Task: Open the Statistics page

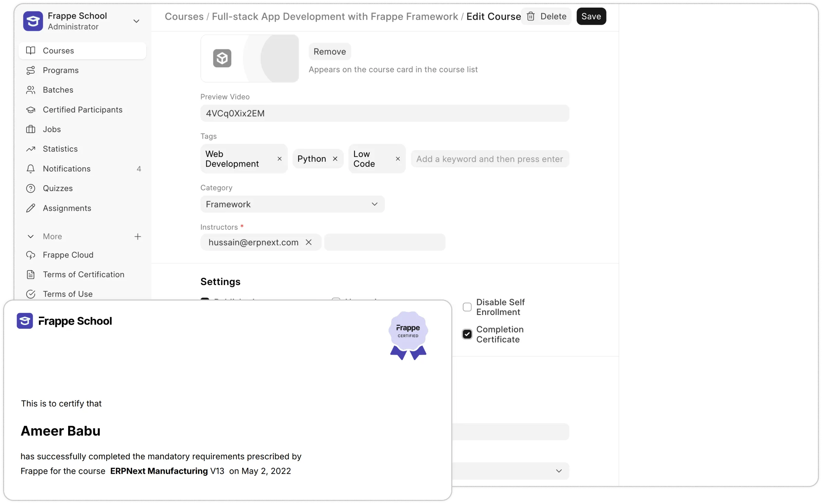Action: [x=60, y=149]
